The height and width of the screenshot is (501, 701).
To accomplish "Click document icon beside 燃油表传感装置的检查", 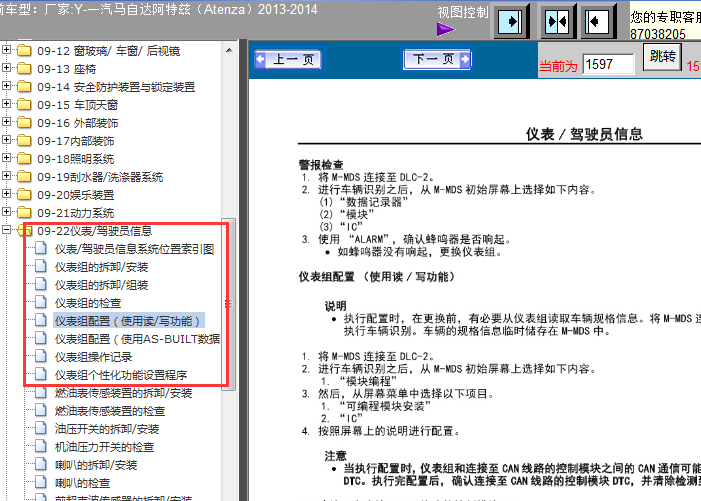I will point(41,410).
